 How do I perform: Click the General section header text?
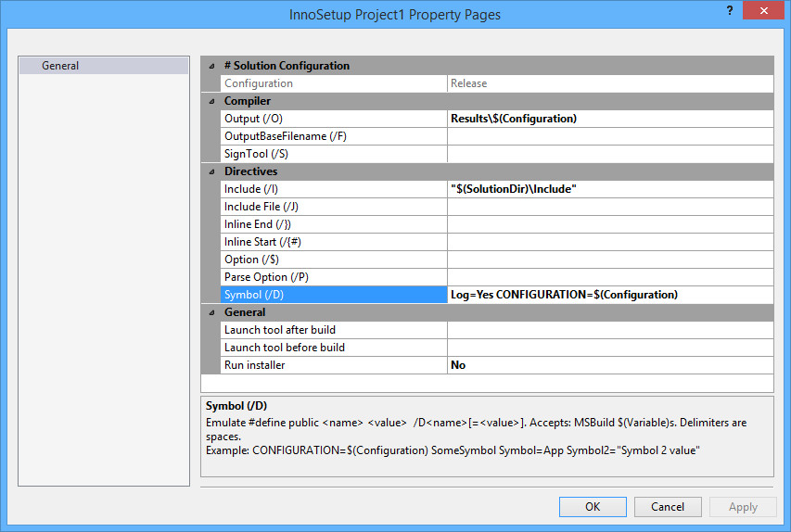pos(245,312)
